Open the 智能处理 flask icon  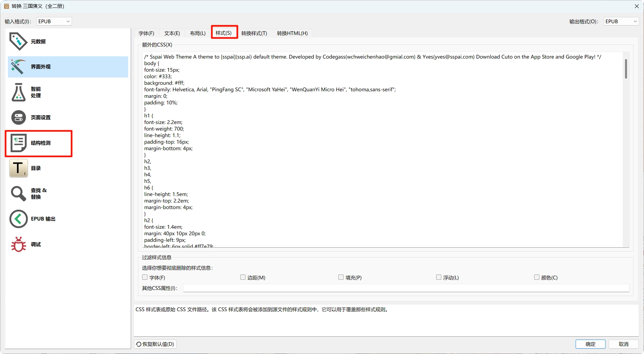[x=18, y=92]
